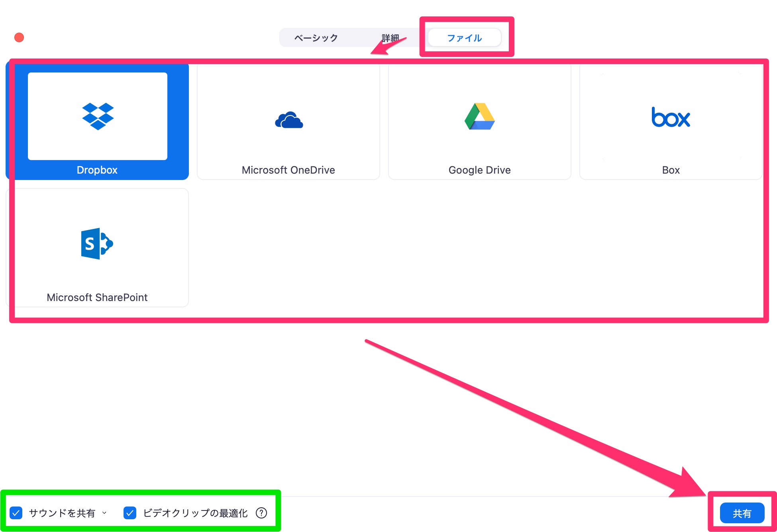Toggle the サウンドを共有 checkbox

pyautogui.click(x=16, y=513)
